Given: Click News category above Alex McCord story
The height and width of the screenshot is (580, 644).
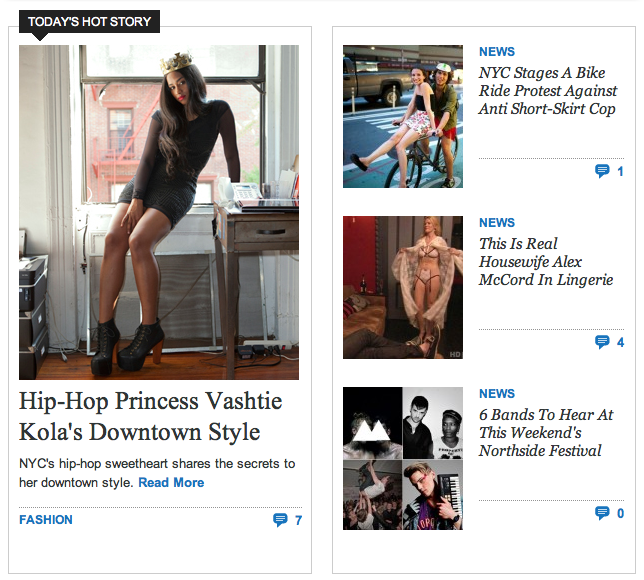Looking at the screenshot, I should [497, 223].
